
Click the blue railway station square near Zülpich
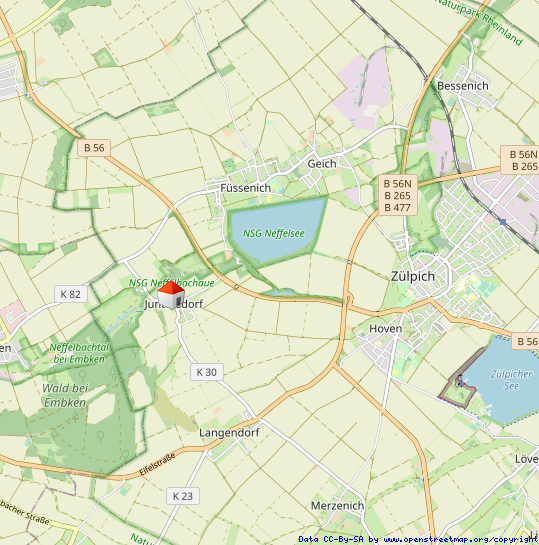pos(503,221)
